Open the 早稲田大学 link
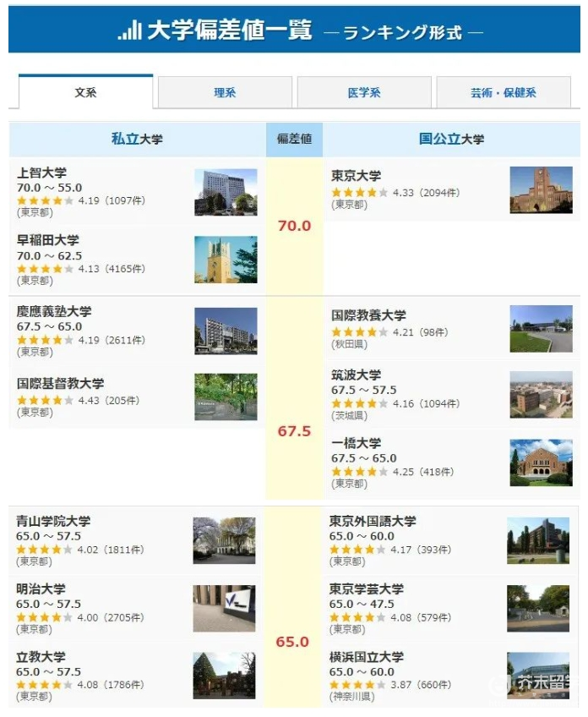Screen dimensions: 588x717 (x=48, y=240)
